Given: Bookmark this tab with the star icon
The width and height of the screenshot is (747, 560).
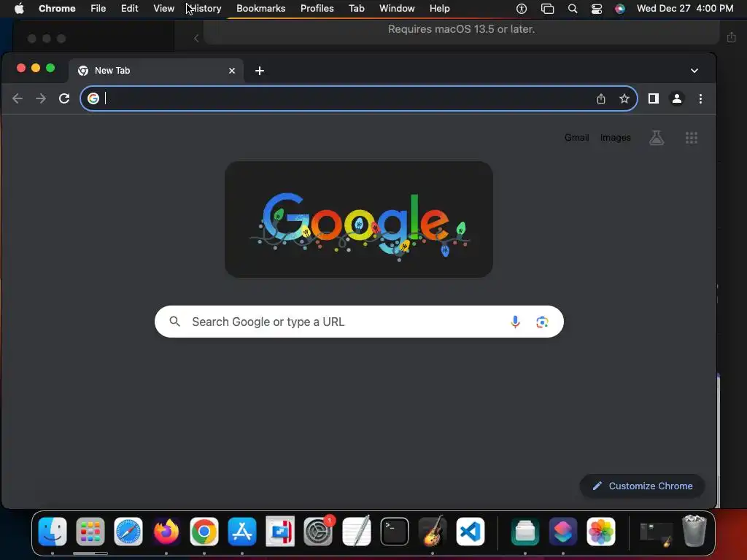Looking at the screenshot, I should 624,98.
